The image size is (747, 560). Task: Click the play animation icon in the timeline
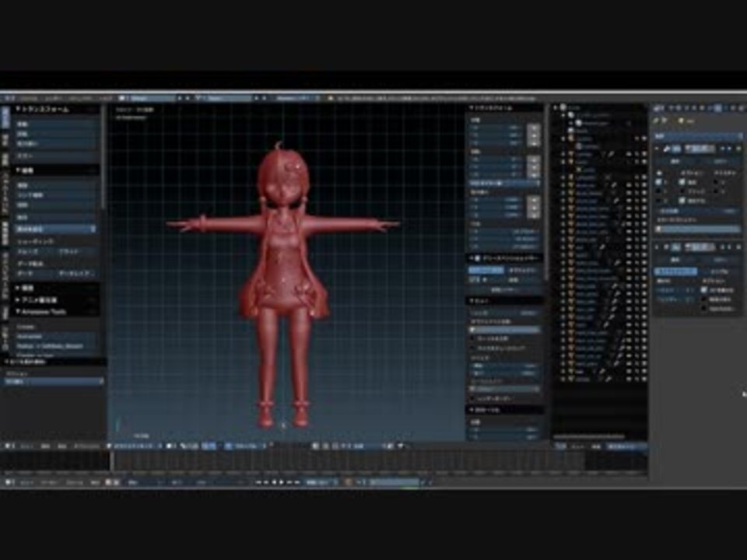click(x=282, y=482)
